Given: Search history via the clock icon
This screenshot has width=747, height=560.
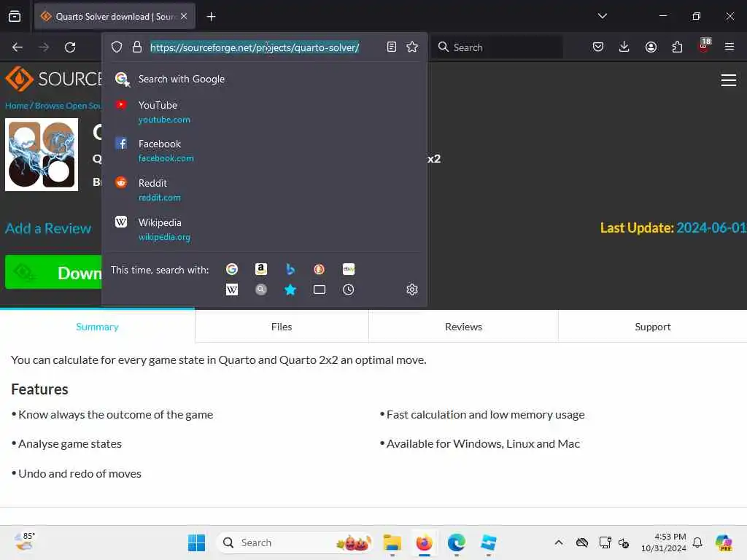Looking at the screenshot, I should coord(348,289).
